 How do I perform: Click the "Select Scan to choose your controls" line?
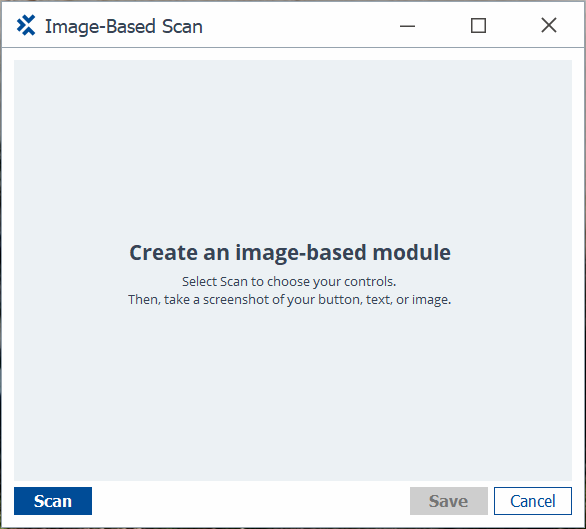click(289, 282)
